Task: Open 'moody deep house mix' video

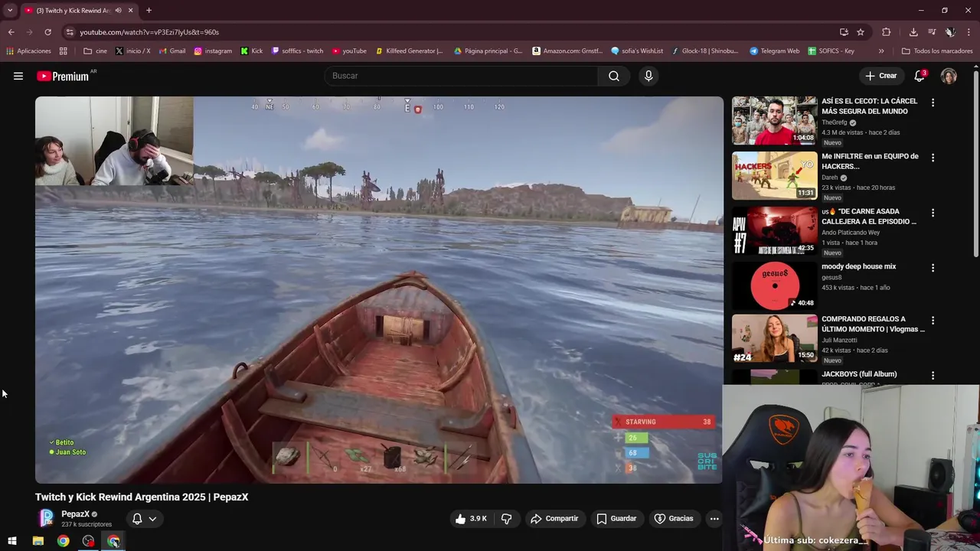Action: click(x=858, y=266)
